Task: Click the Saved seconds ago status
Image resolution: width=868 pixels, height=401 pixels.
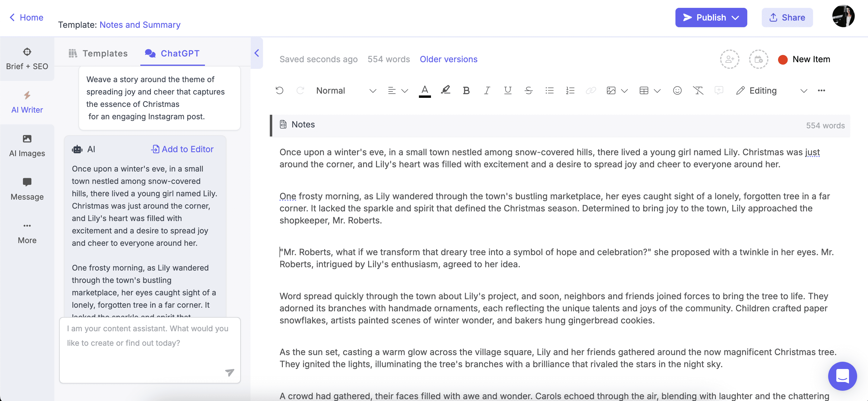Action: pyautogui.click(x=318, y=59)
